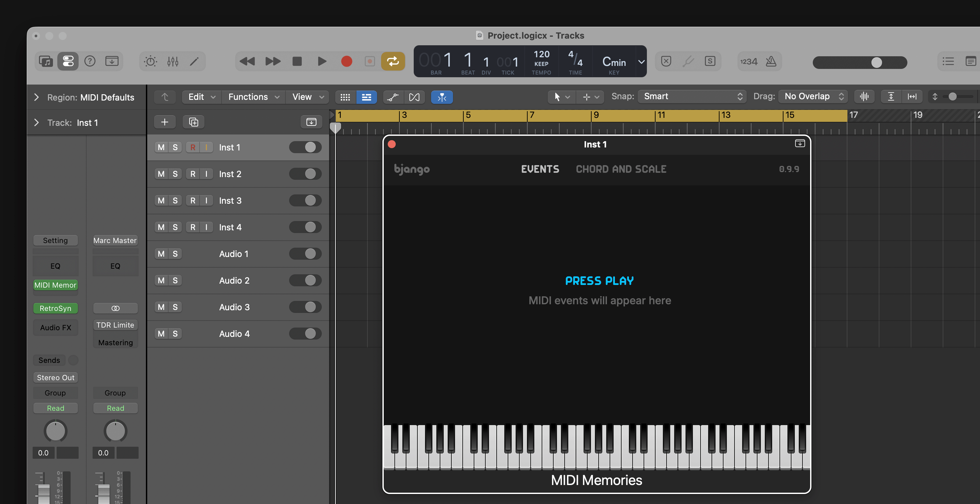Open the Snap Smart dropdown

693,97
